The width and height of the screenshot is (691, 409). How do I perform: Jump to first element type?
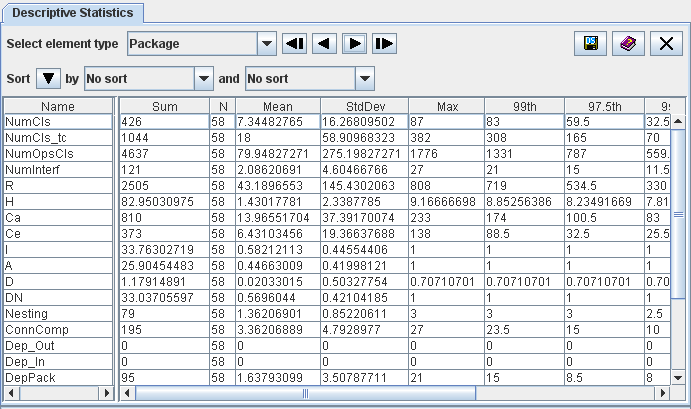(x=295, y=44)
